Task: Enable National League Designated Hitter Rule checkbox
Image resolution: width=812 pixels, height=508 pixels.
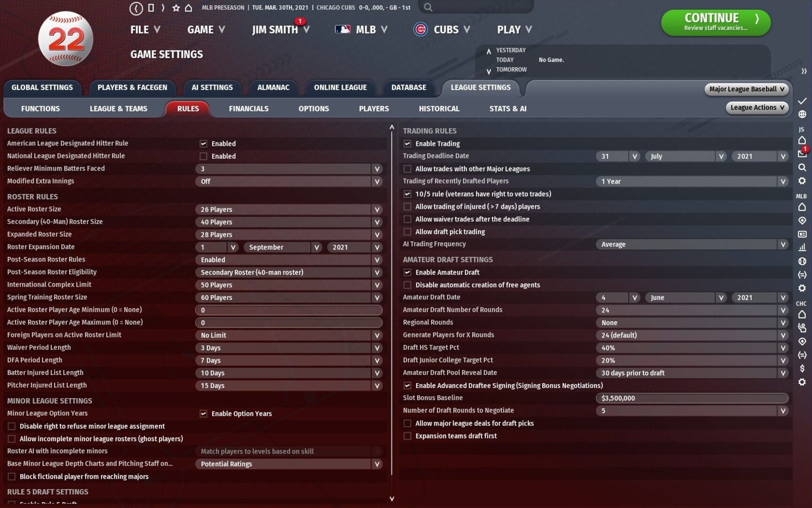Action: [203, 156]
